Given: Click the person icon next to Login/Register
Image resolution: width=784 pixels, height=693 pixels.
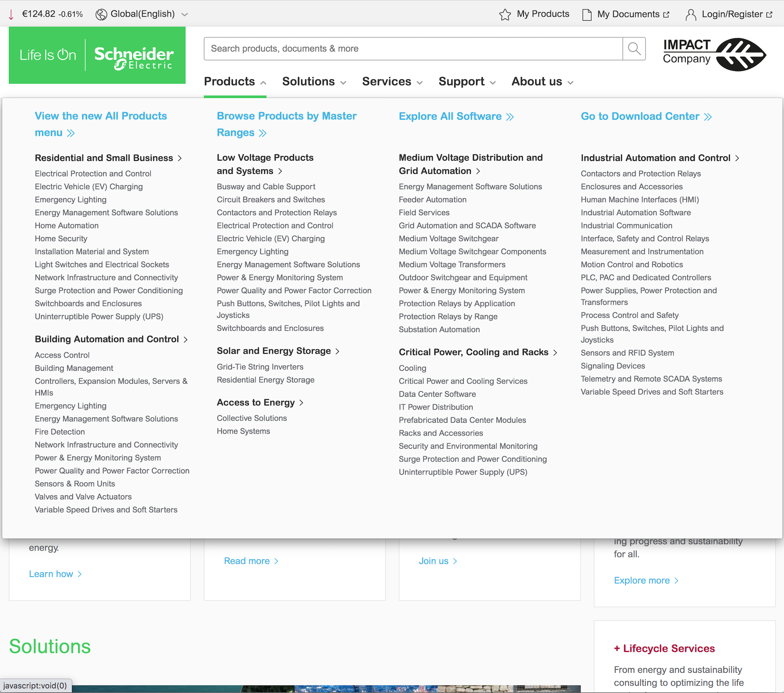Looking at the screenshot, I should [x=691, y=15].
